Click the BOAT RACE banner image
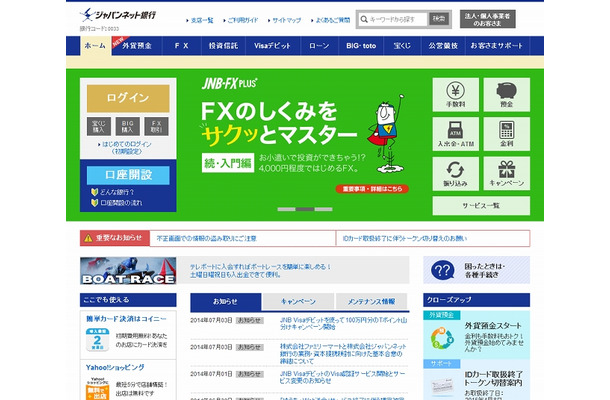610x400 pixels. [x=128, y=270]
